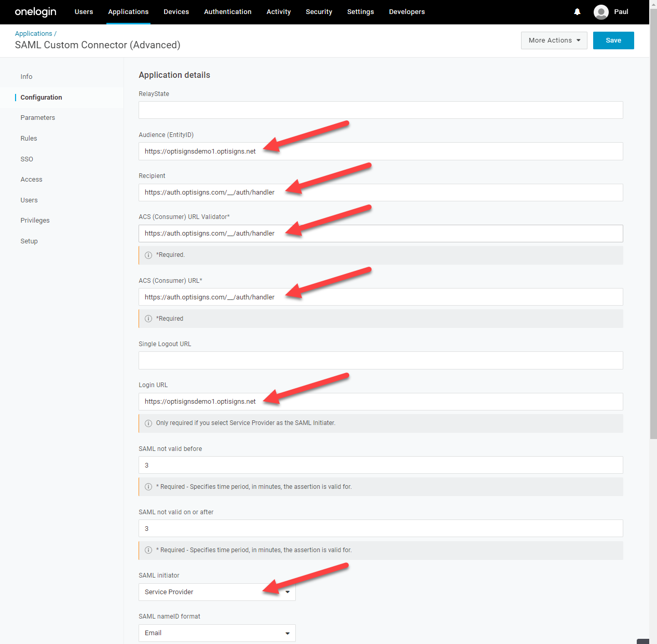
Task: Click the Save button
Action: coord(613,40)
